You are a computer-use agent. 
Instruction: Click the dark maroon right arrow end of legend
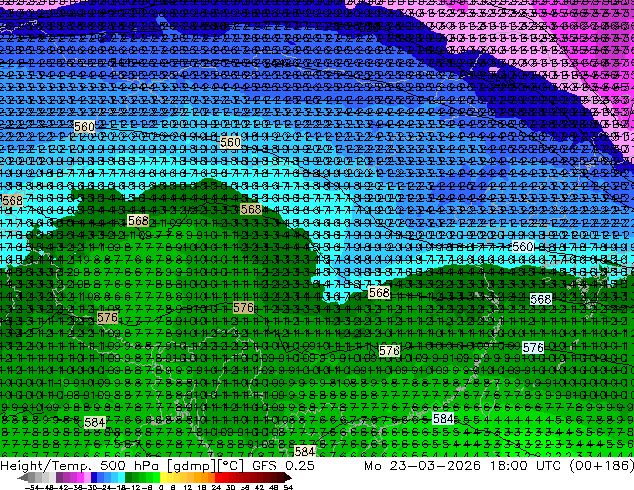point(288,477)
